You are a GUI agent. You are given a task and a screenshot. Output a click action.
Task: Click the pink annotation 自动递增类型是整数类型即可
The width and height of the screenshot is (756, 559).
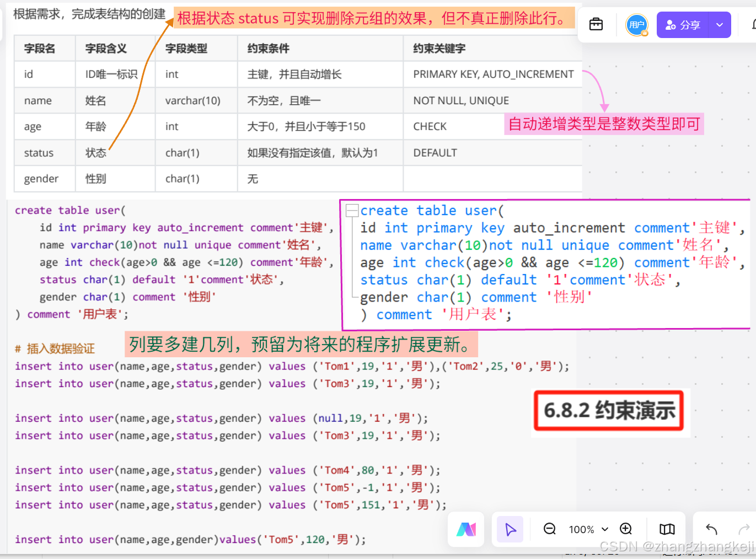(604, 124)
